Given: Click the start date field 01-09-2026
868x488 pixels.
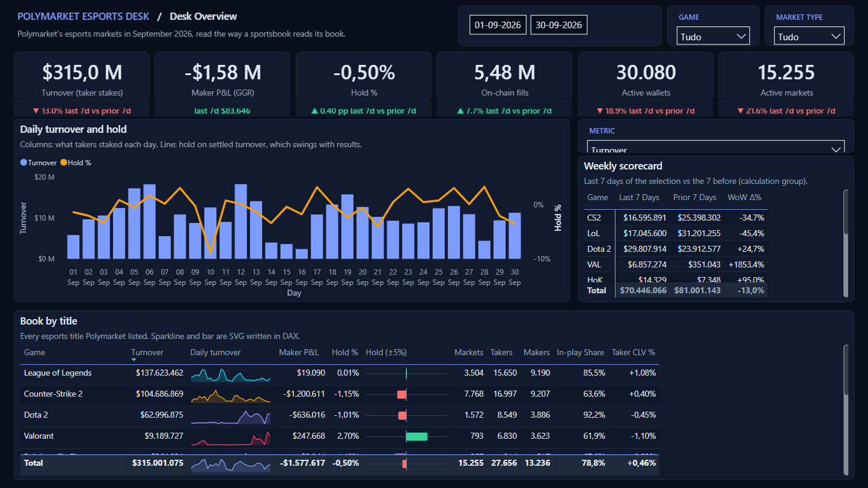Looking at the screenshot, I should pyautogui.click(x=498, y=25).
